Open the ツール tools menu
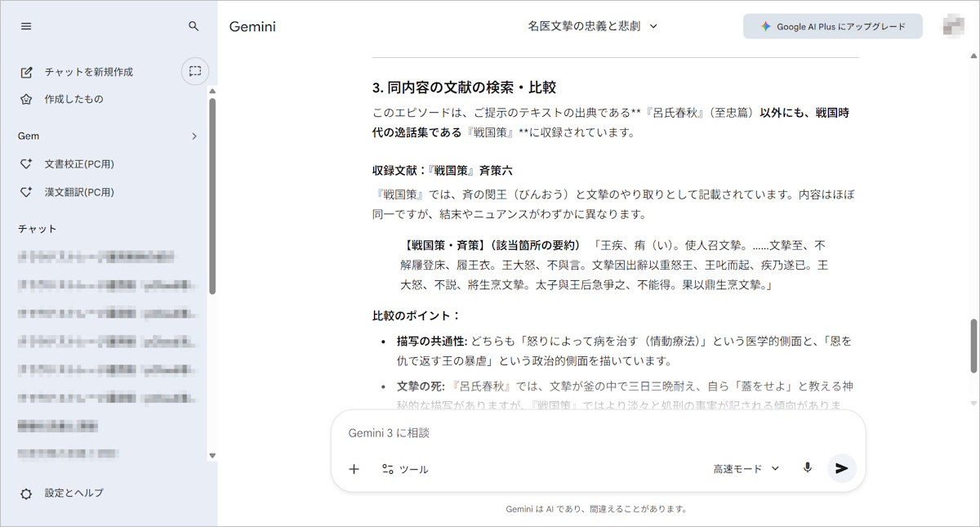 pyautogui.click(x=405, y=469)
